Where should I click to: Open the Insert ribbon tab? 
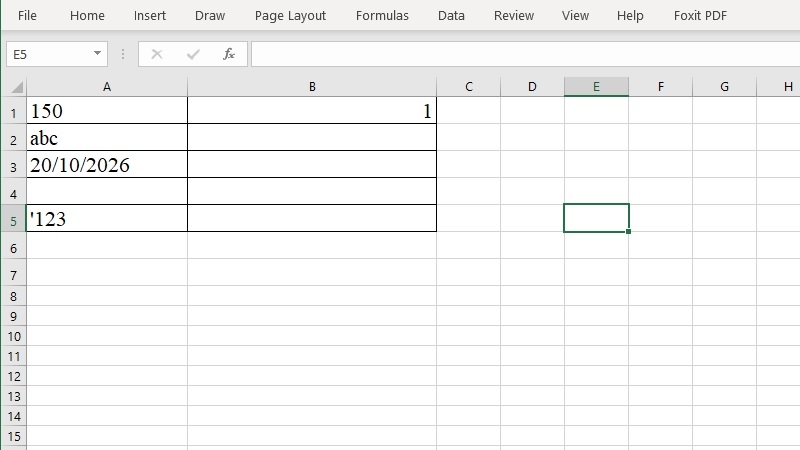pos(149,16)
